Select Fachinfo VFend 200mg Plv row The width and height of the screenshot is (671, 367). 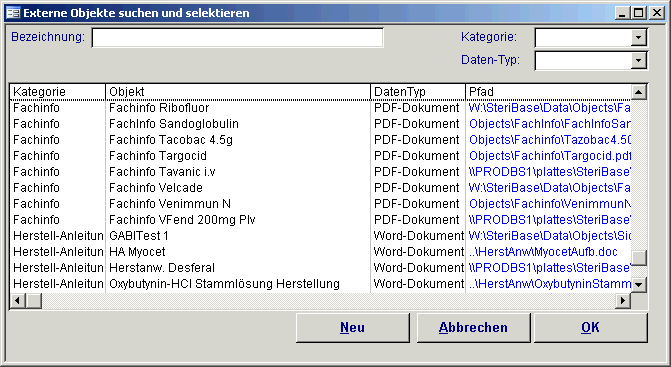tap(321, 220)
